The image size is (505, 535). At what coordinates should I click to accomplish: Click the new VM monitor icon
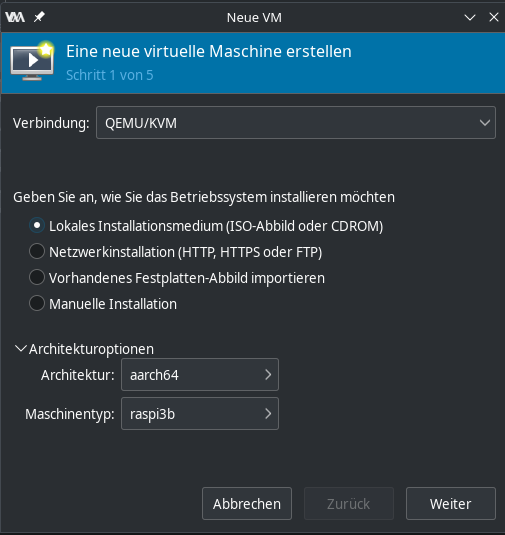click(x=32, y=61)
